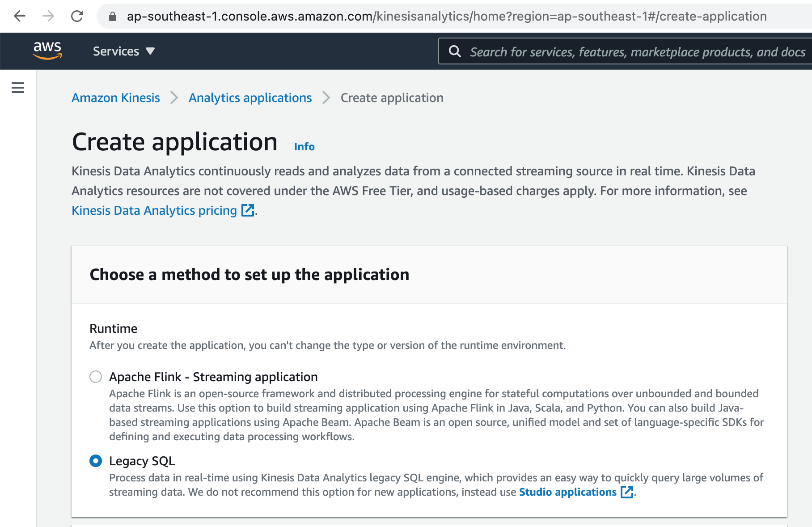812x527 pixels.
Task: Open the hamburger side navigation menu
Action: (x=18, y=88)
